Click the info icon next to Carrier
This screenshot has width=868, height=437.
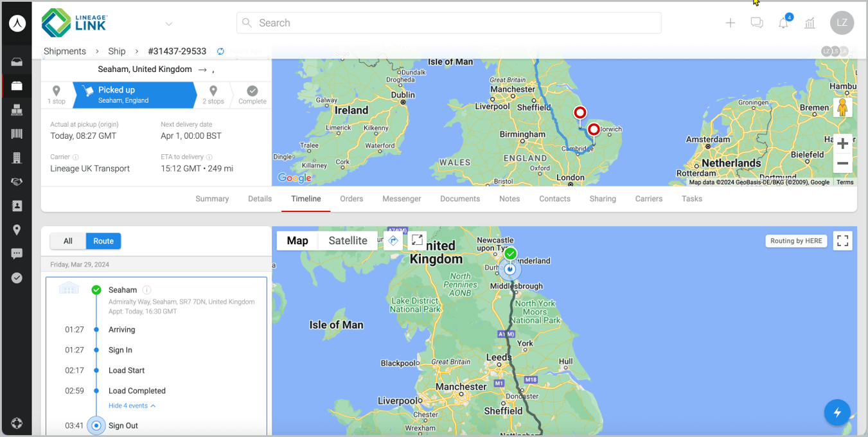[76, 157]
